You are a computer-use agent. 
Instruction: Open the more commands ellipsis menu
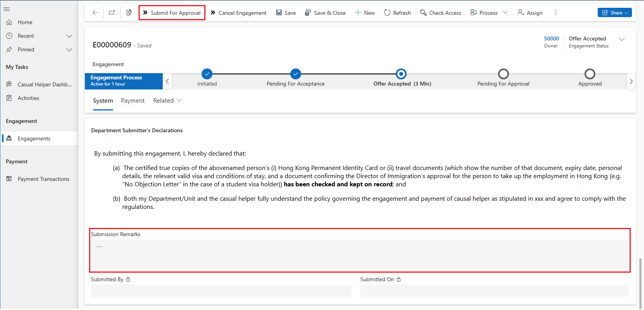pyautogui.click(x=556, y=13)
